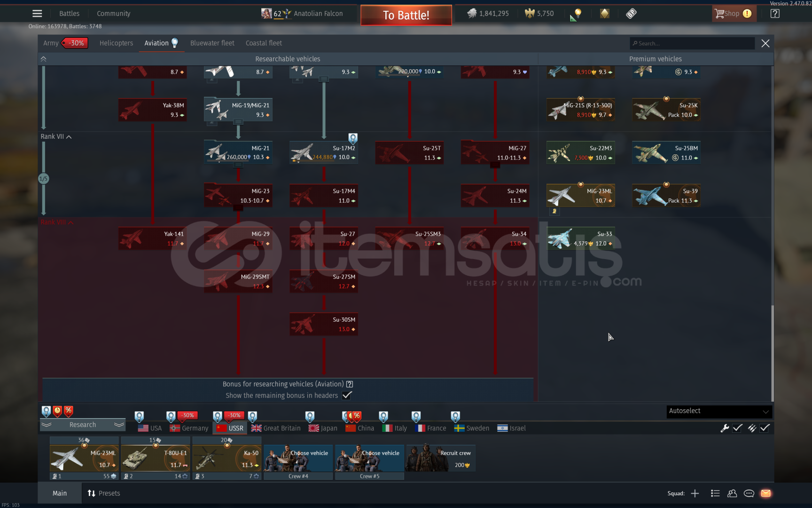Add squad member with plus icon
Viewport: 812px width, 508px height.
coord(695,493)
